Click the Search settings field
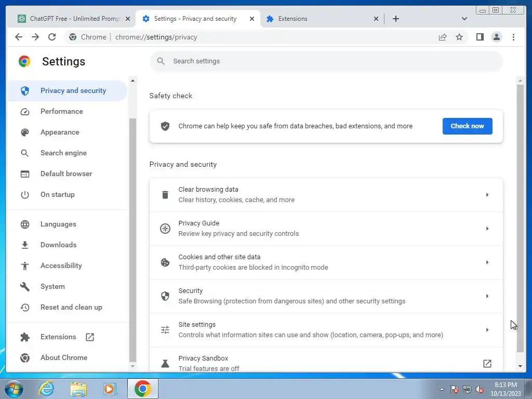This screenshot has height=399, width=532. 326,61
